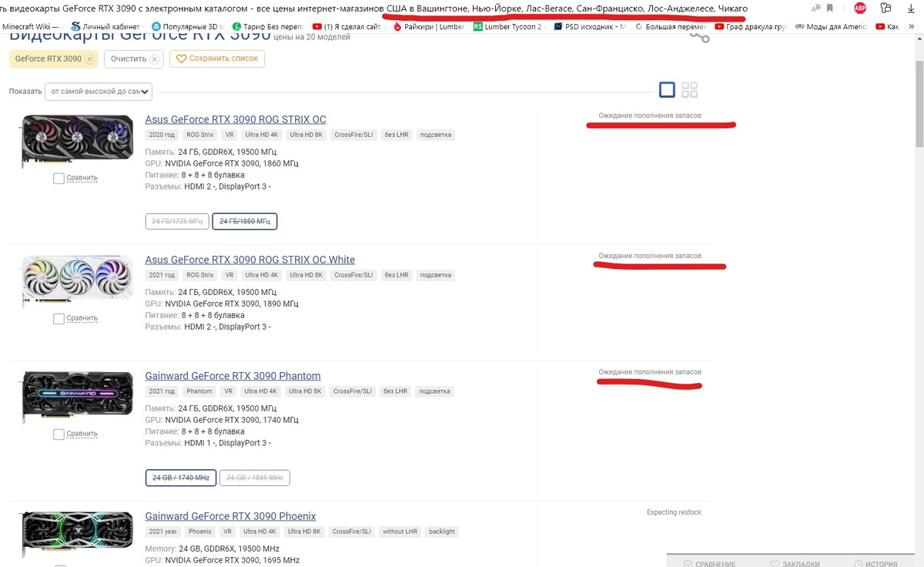Open the sort order dropdown

click(99, 91)
